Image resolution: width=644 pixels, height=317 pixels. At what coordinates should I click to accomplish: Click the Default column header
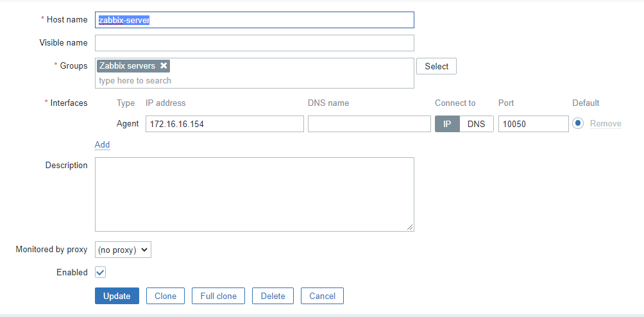(586, 103)
